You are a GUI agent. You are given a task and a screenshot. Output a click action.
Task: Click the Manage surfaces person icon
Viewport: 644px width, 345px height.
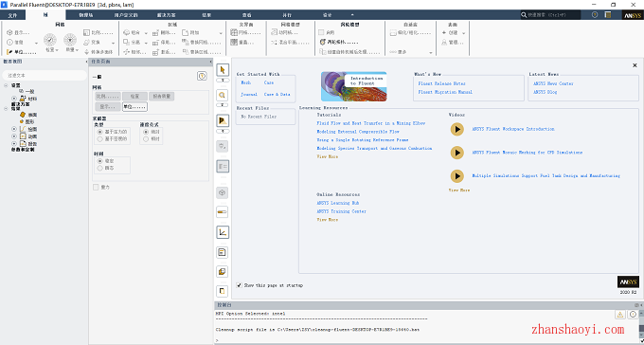coord(444,43)
